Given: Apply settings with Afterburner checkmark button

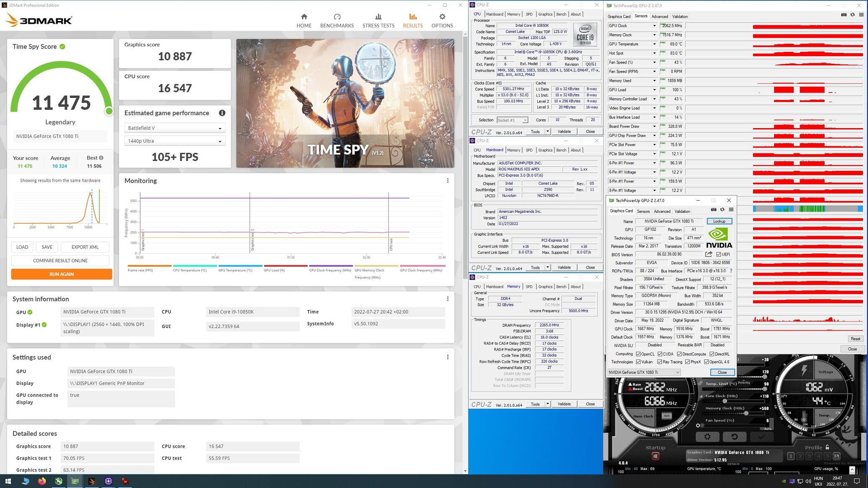Looking at the screenshot, I should point(761,437).
